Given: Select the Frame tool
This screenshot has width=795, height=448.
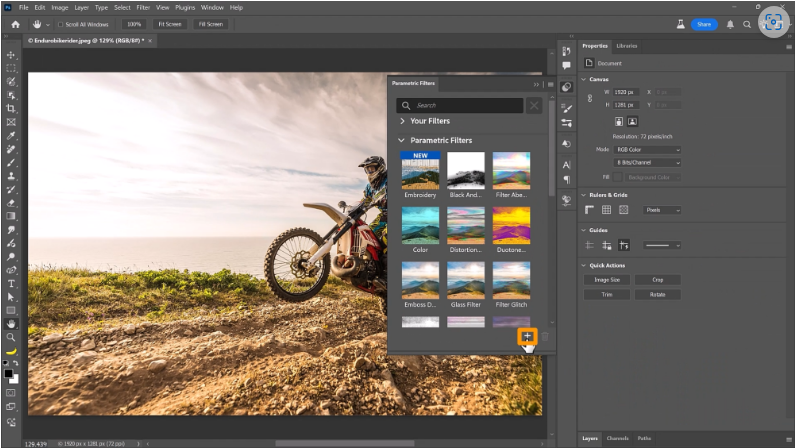Looking at the screenshot, I should [11, 122].
